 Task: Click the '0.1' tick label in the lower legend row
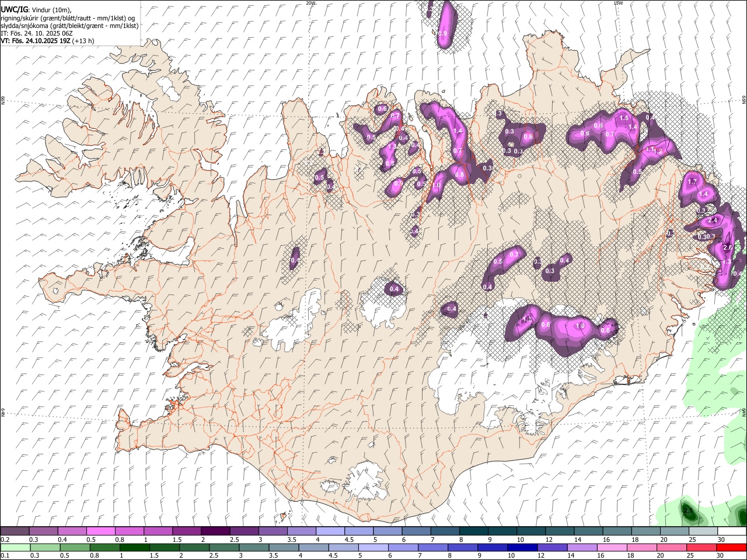tap(4, 555)
